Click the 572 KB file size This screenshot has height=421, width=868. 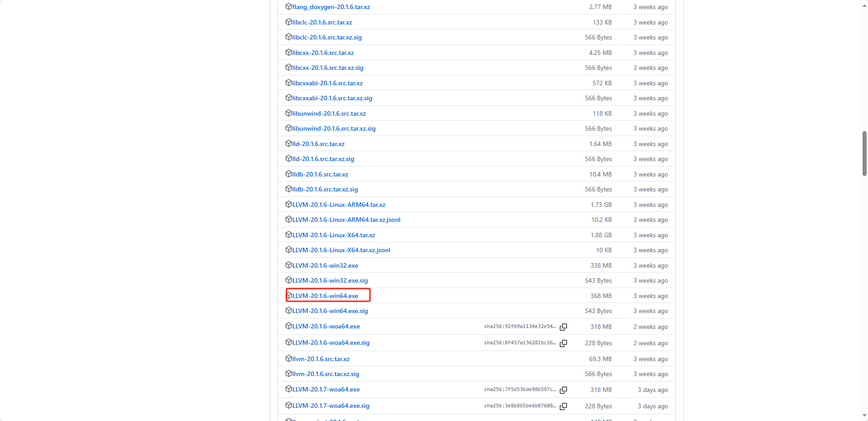pyautogui.click(x=602, y=83)
